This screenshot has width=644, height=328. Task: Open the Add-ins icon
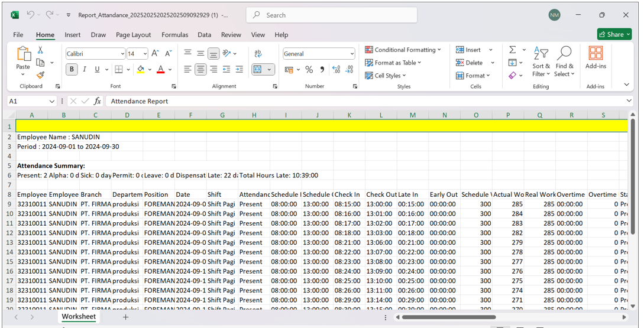pos(596,58)
